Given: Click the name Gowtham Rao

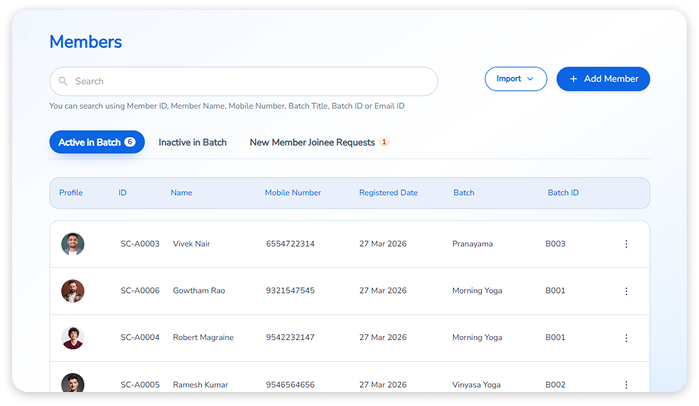Looking at the screenshot, I should (x=199, y=291).
